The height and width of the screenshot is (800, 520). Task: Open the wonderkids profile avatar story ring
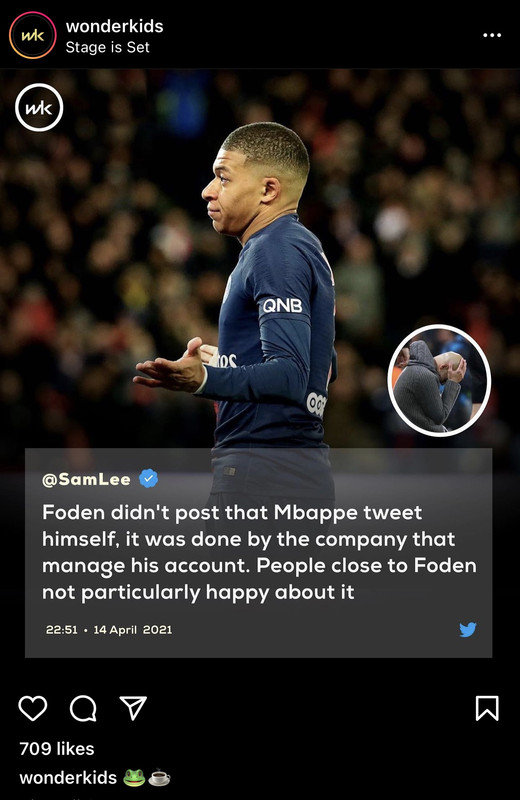32,35
